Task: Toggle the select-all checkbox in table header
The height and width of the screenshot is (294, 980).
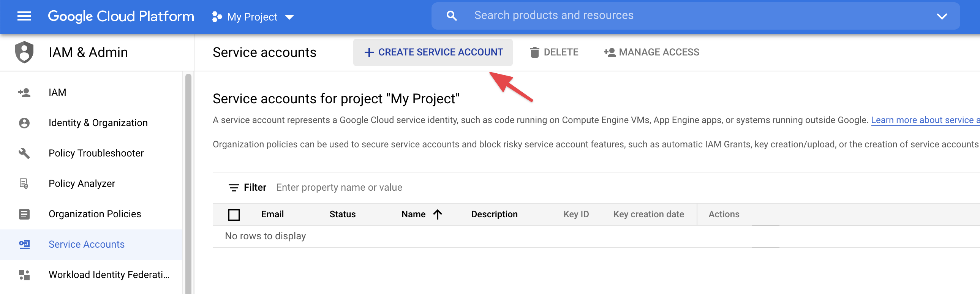Action: pyautogui.click(x=234, y=215)
